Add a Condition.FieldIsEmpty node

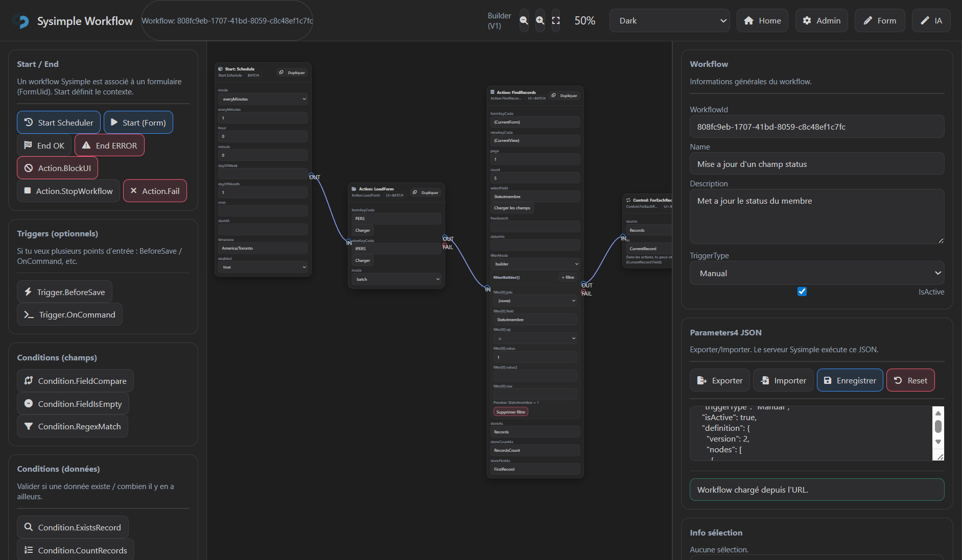[73, 404]
